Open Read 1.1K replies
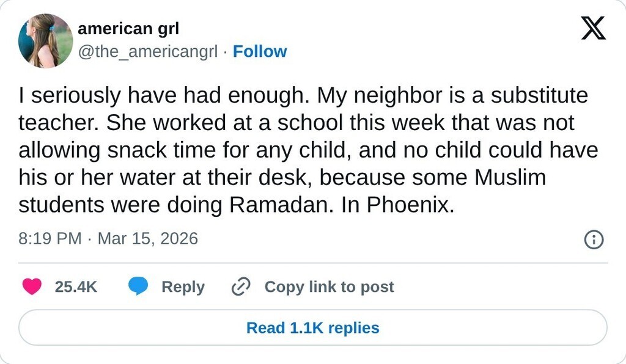This screenshot has width=626, height=364. pos(312,328)
